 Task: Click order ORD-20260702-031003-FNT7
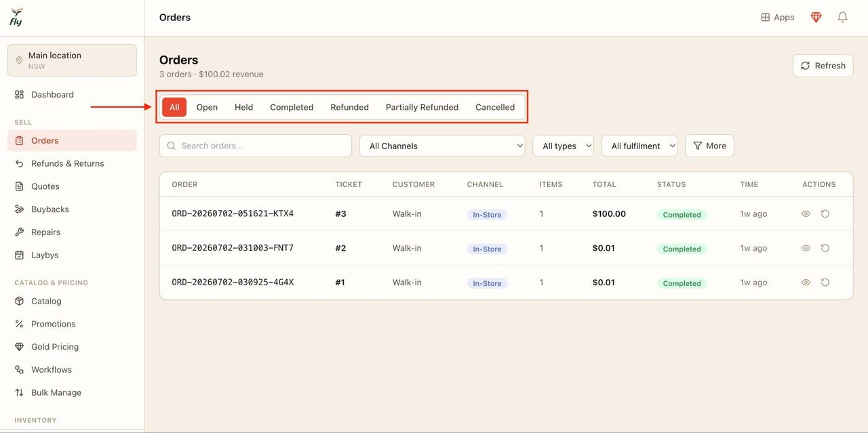pyautogui.click(x=233, y=249)
